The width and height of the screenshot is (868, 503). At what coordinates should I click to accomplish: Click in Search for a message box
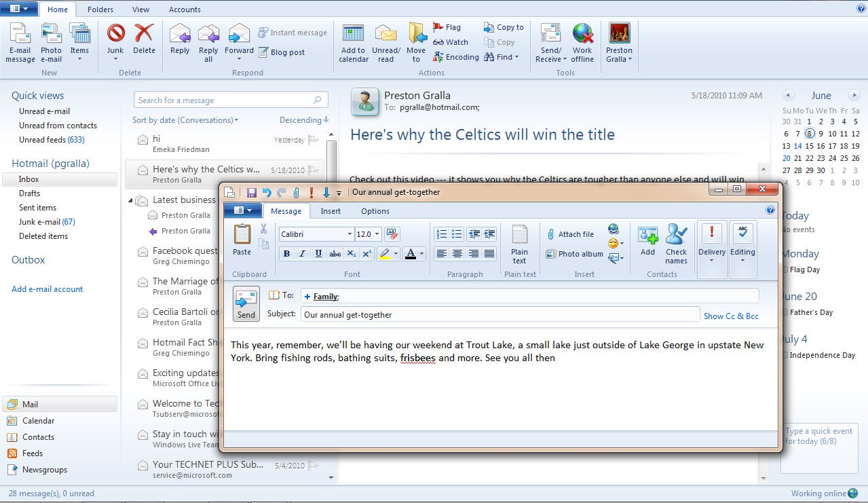(x=231, y=100)
